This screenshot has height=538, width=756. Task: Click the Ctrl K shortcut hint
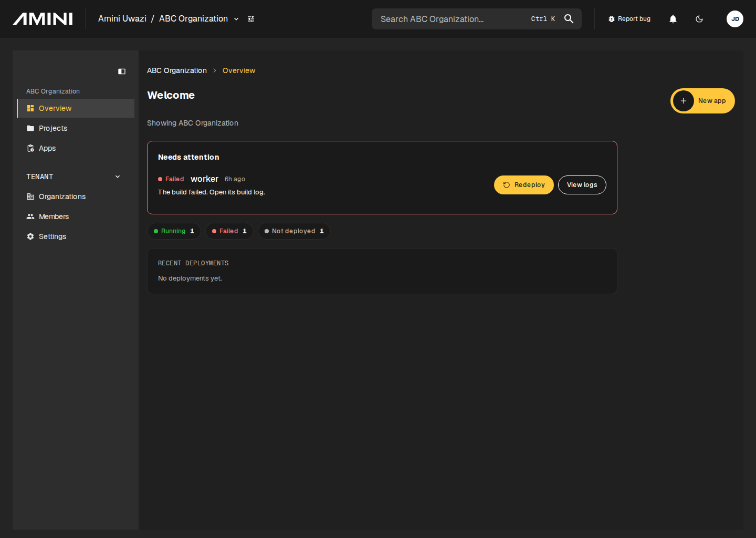click(x=543, y=19)
